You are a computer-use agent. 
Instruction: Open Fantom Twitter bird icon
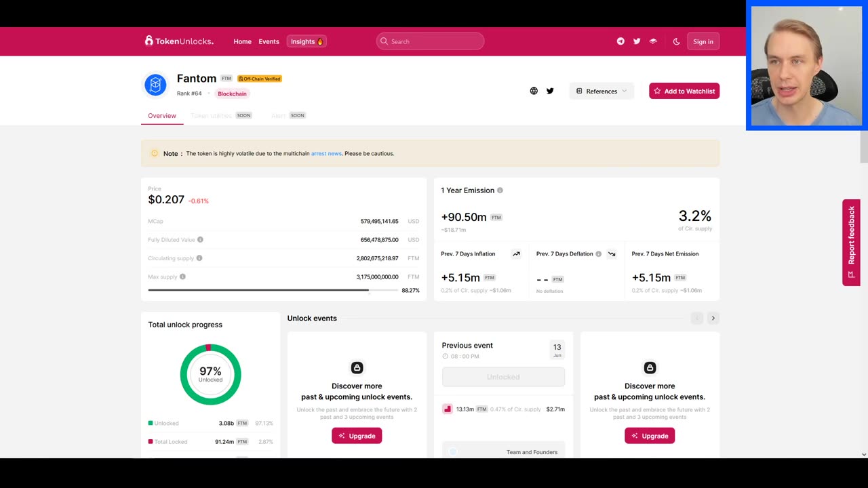[x=550, y=91]
